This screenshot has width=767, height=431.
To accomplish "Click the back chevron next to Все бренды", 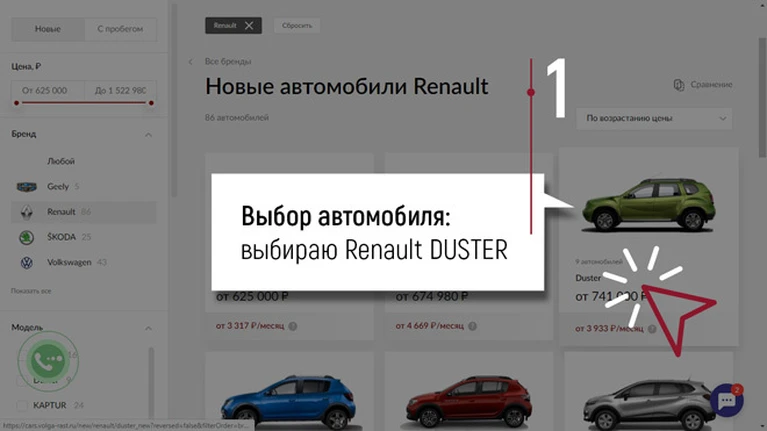I will coord(191,62).
